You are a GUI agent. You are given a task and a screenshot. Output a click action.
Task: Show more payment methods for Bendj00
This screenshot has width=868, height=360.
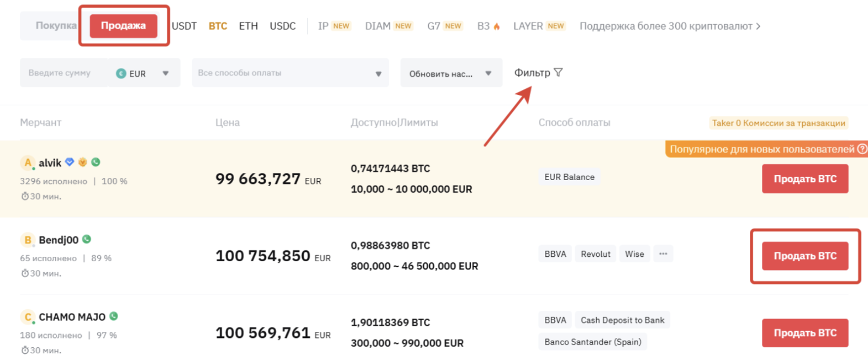pos(663,254)
